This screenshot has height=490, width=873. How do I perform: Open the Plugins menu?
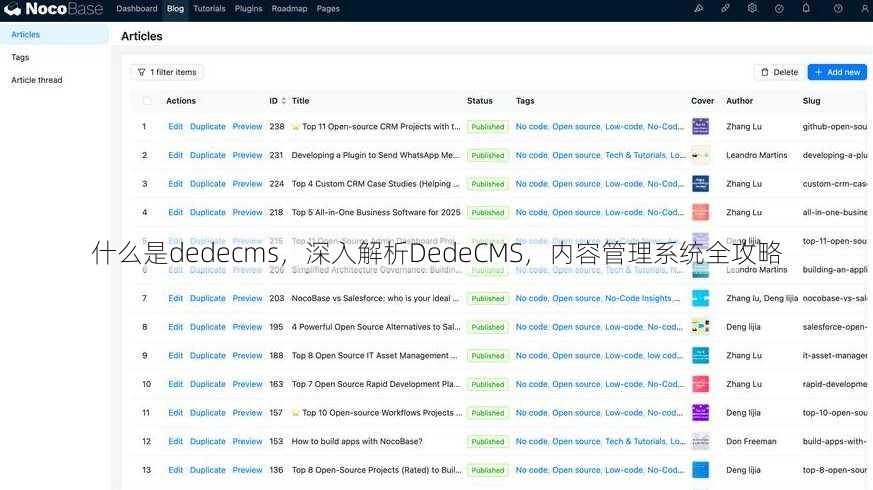coord(248,8)
